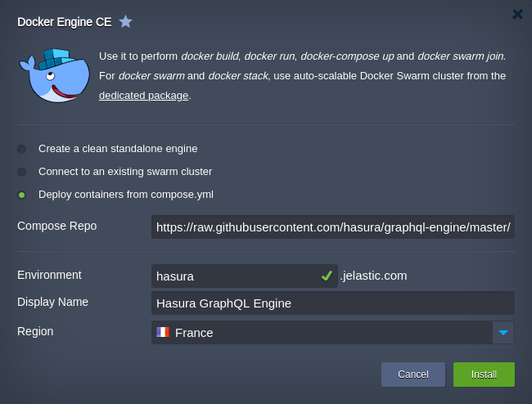Click the Environment label
The width and height of the screenshot is (532, 404).
click(x=50, y=275)
